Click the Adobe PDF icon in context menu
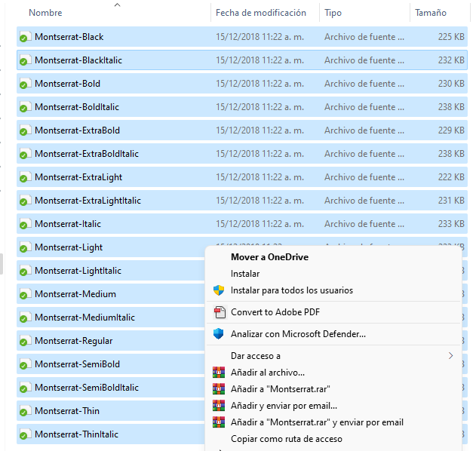The width and height of the screenshot is (476, 451). point(220,312)
